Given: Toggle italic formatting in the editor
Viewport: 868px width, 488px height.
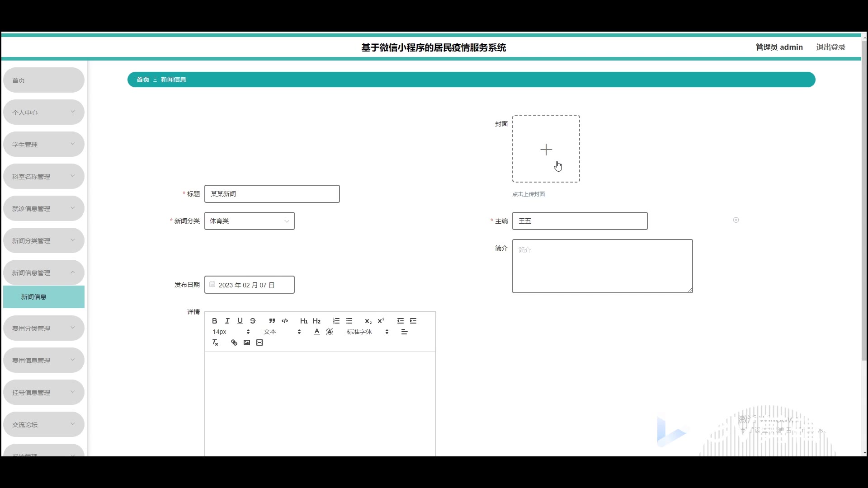Looking at the screenshot, I should pyautogui.click(x=227, y=321).
